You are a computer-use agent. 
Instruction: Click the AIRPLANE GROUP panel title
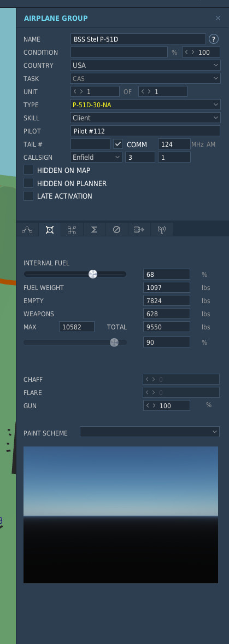click(56, 18)
